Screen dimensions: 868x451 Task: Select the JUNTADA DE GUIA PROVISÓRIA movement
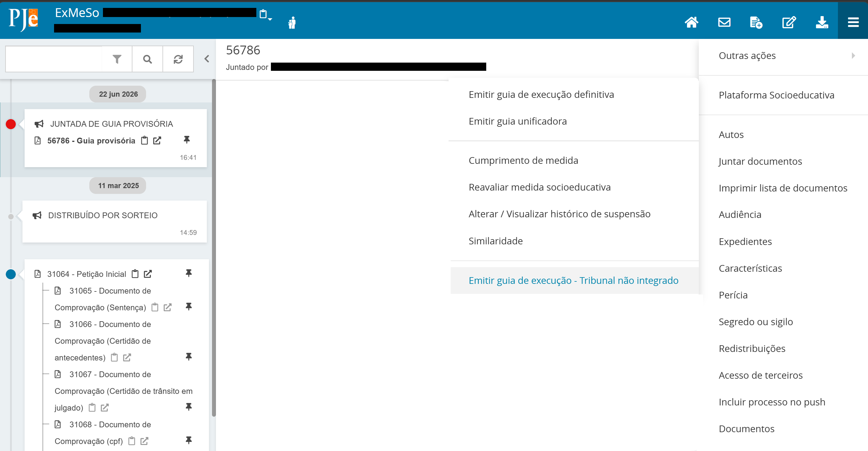click(x=111, y=124)
